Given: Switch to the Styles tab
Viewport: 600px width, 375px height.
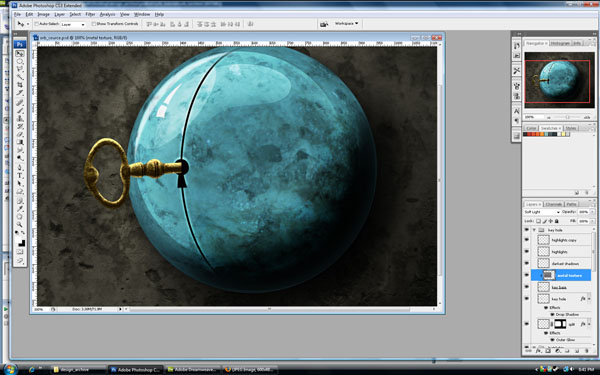Looking at the screenshot, I should click(x=571, y=128).
